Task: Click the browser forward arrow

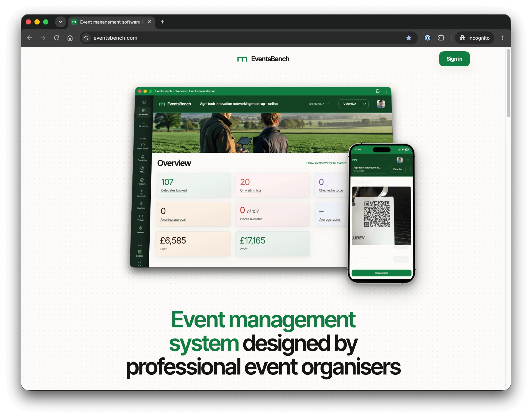Action: [43, 38]
